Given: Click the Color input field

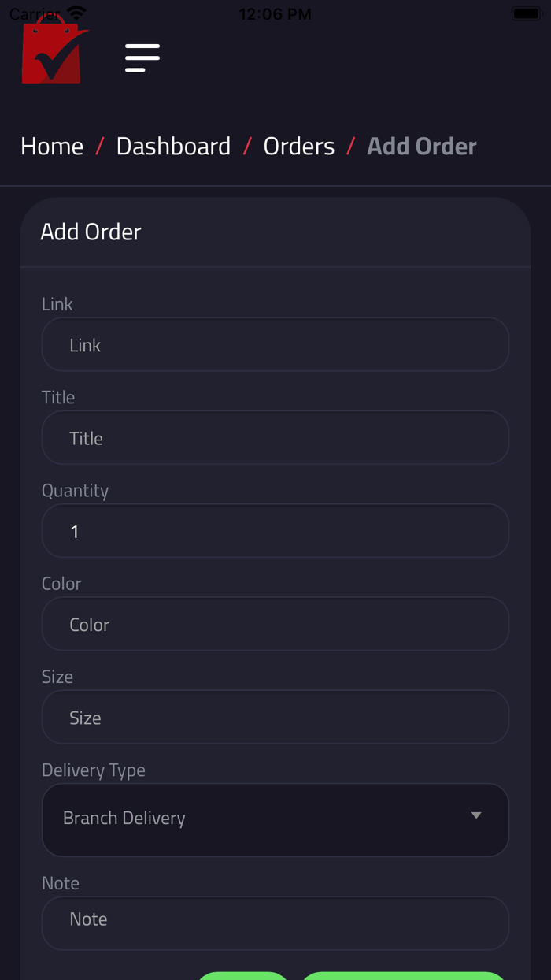Looking at the screenshot, I should click(275, 624).
